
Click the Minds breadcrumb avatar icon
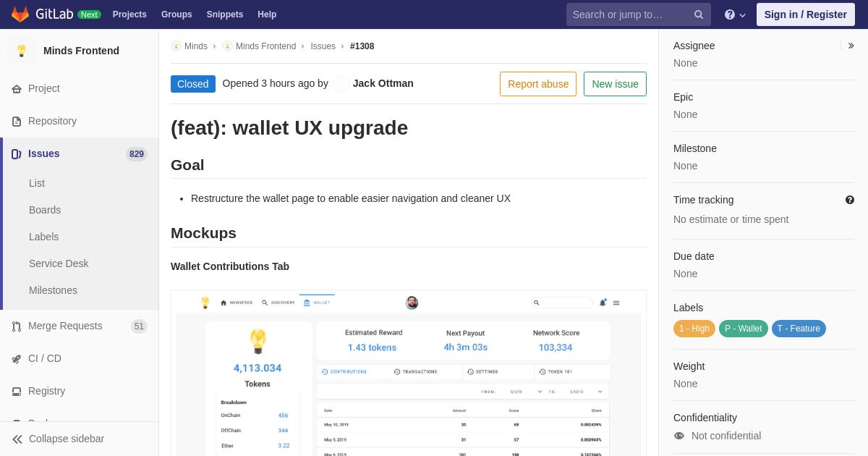[176, 46]
